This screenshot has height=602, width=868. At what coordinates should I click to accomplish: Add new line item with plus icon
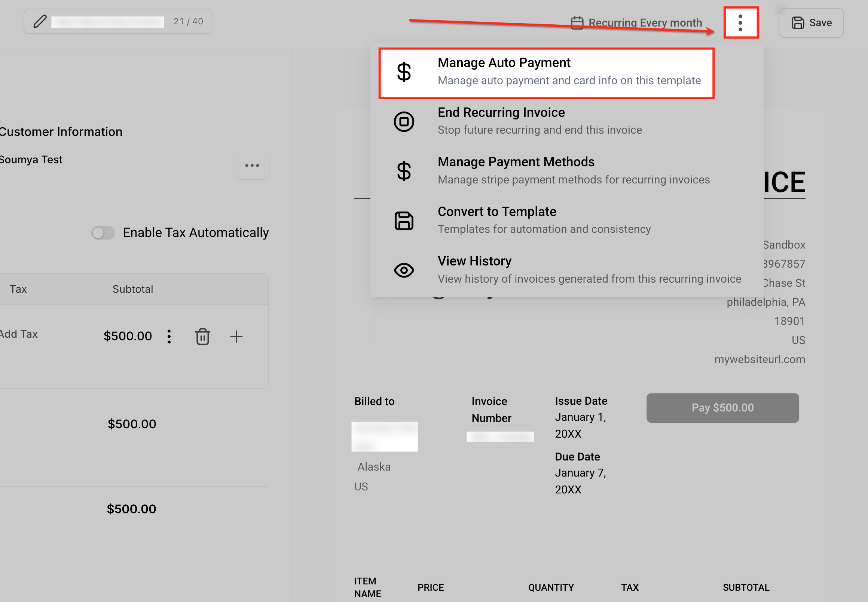click(236, 336)
